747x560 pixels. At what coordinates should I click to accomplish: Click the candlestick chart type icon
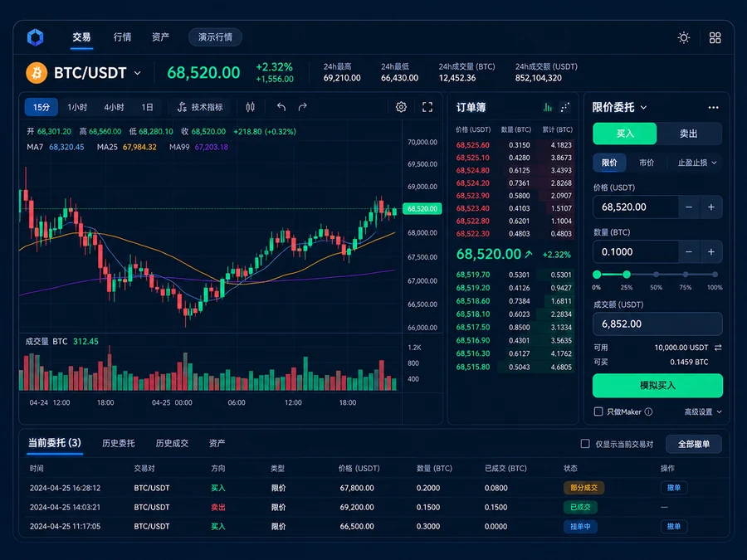(x=250, y=107)
